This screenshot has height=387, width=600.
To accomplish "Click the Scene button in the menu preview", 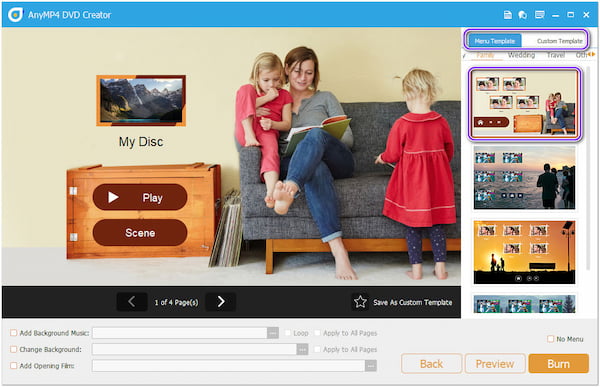I will click(140, 233).
